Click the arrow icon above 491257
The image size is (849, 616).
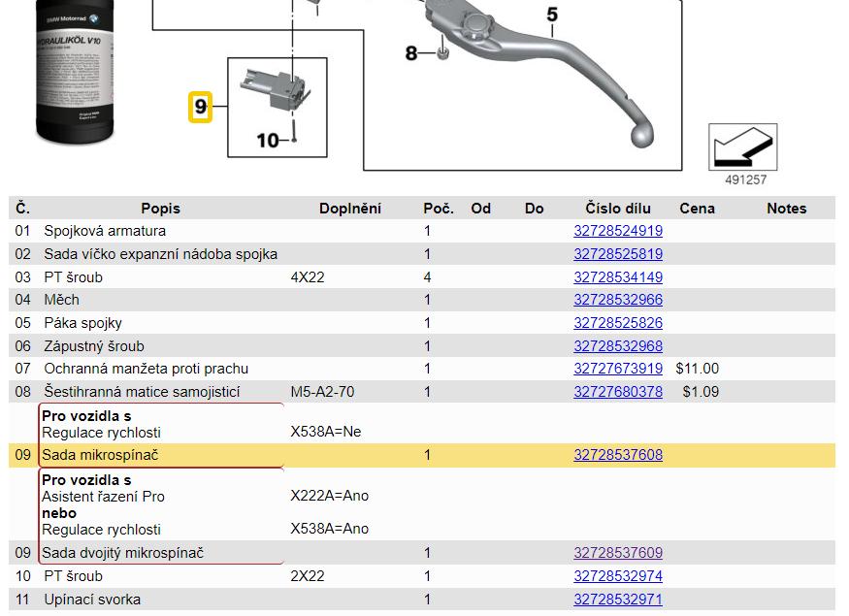(x=744, y=147)
